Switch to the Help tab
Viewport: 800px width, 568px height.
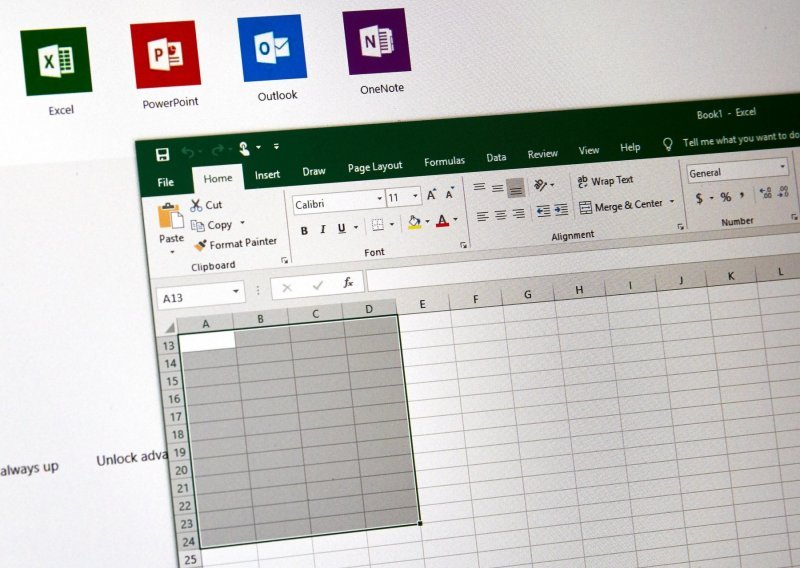630,147
